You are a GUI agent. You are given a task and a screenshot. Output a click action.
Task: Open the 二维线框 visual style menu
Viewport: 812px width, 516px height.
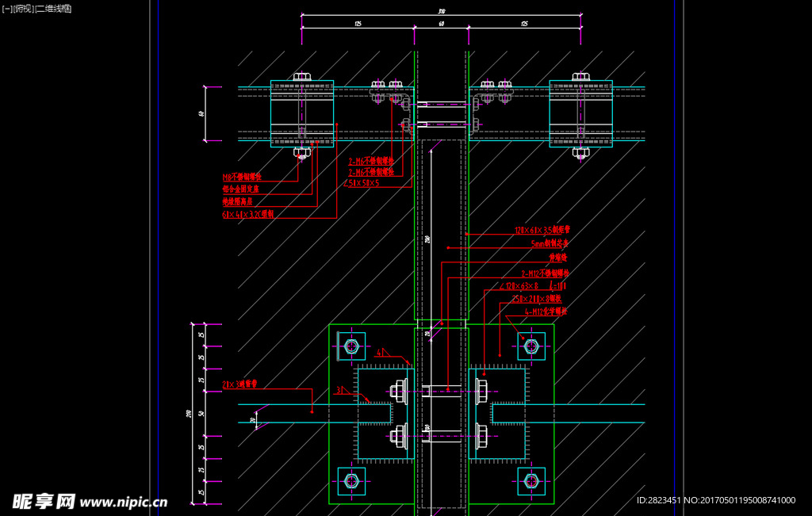click(x=53, y=9)
